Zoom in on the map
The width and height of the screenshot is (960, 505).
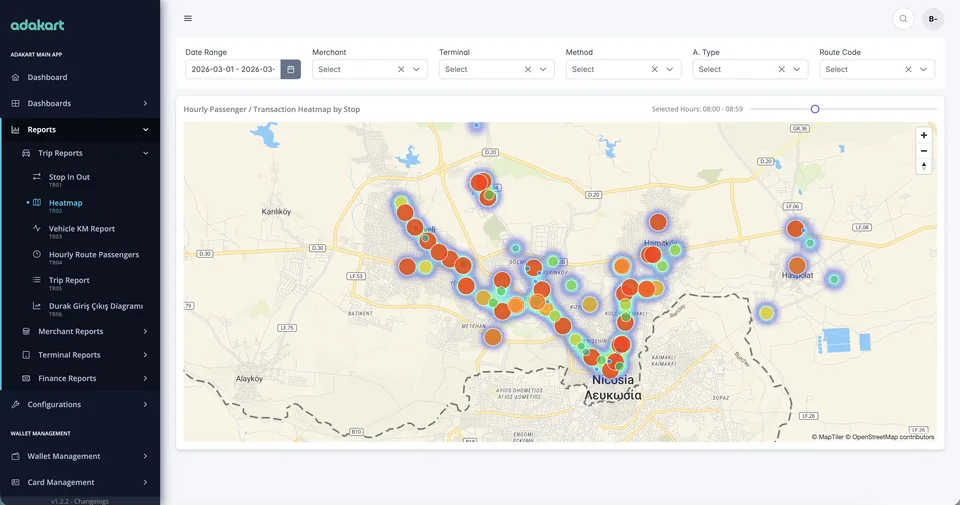[924, 135]
